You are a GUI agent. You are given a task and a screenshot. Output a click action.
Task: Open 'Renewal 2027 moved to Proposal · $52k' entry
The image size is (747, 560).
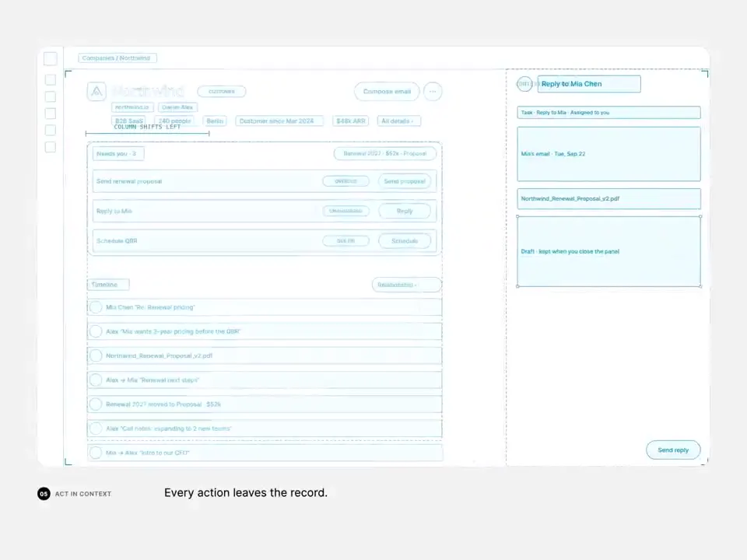pyautogui.click(x=265, y=404)
